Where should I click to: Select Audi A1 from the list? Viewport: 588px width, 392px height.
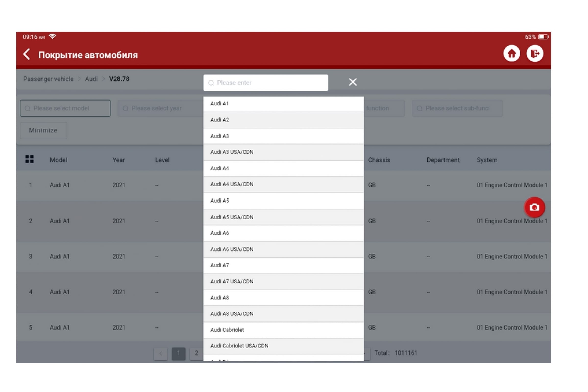pyautogui.click(x=283, y=104)
